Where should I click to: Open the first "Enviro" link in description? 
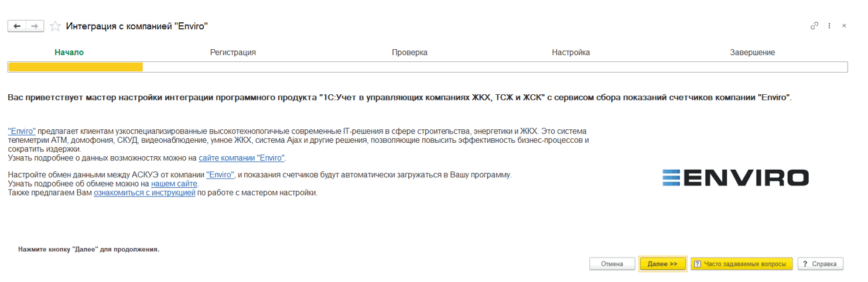(22, 131)
